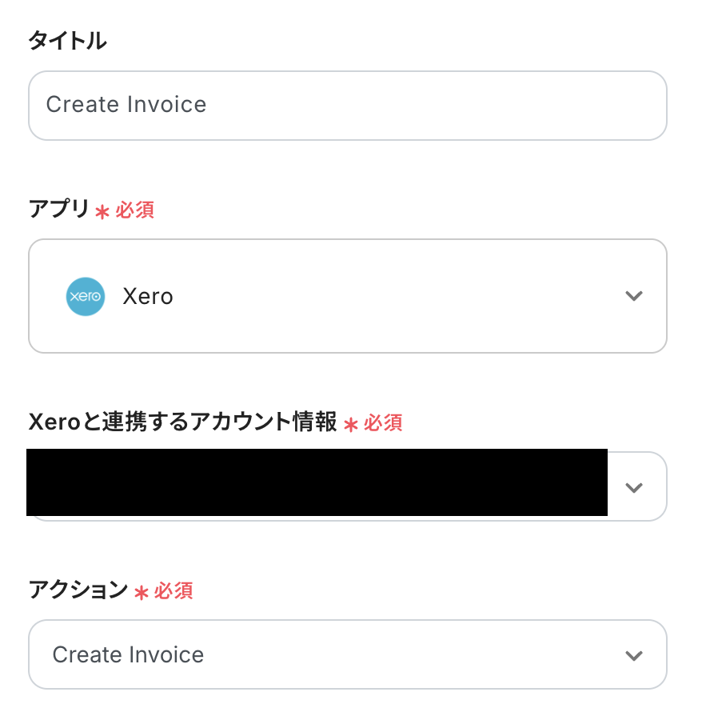The height and width of the screenshot is (728, 706).
Task: Click the タイトル text field
Action: (x=347, y=106)
